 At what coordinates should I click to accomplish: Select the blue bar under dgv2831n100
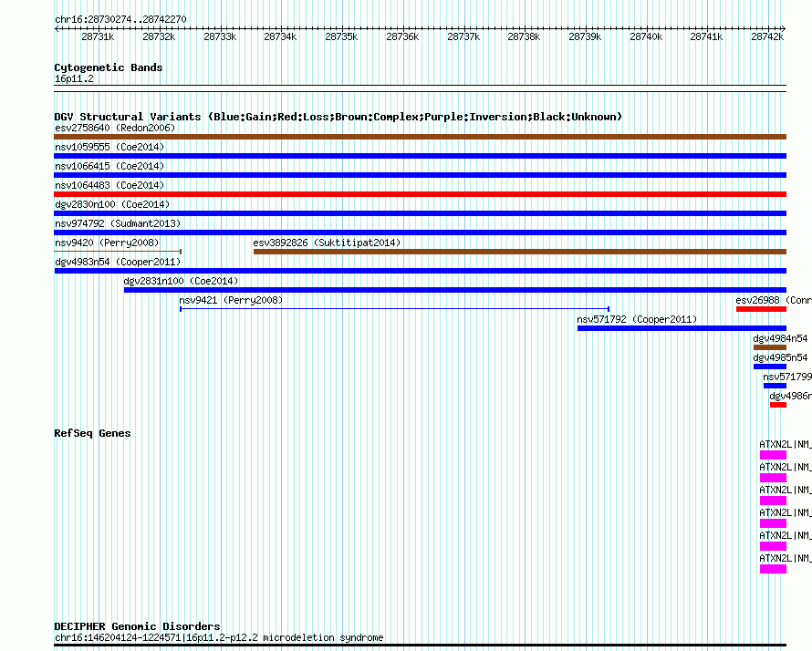[455, 290]
